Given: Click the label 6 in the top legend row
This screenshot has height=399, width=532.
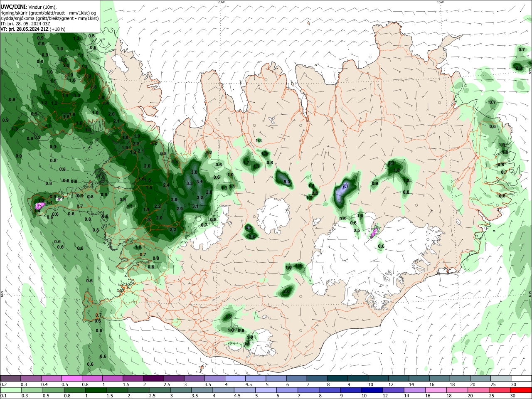Looking at the screenshot, I should tap(287, 384).
